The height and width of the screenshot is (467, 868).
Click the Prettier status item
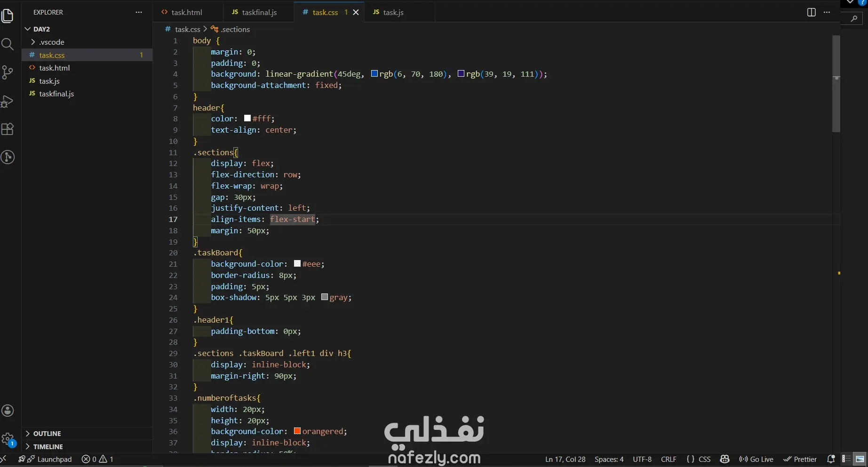pos(800,459)
